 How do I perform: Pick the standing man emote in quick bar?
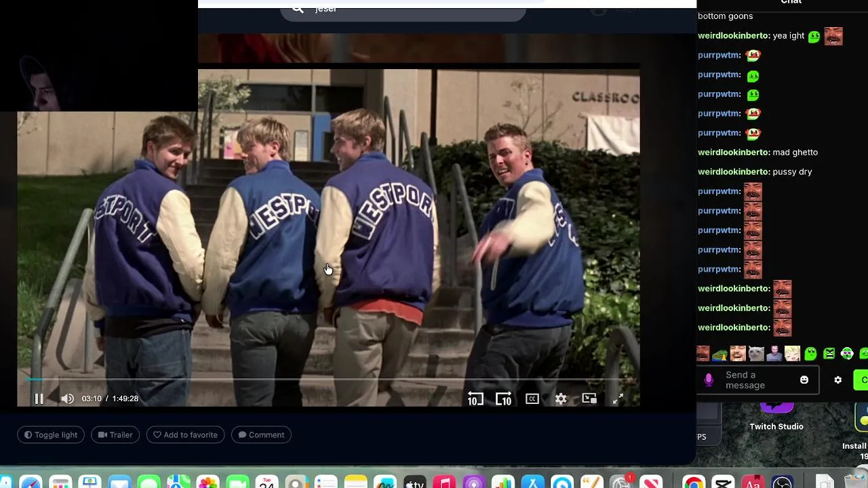(774, 353)
